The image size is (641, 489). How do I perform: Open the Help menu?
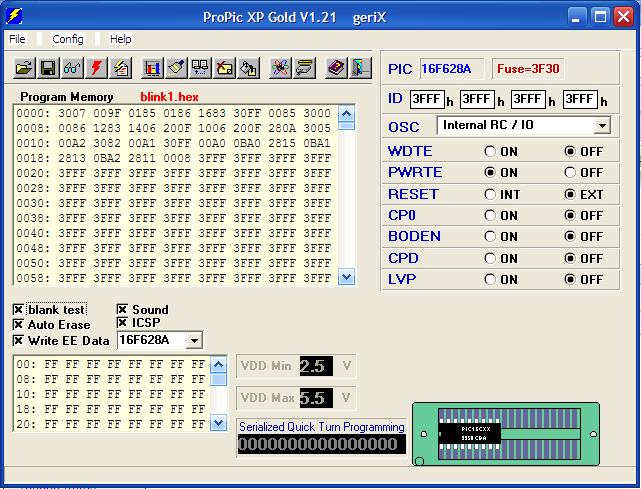click(121, 39)
